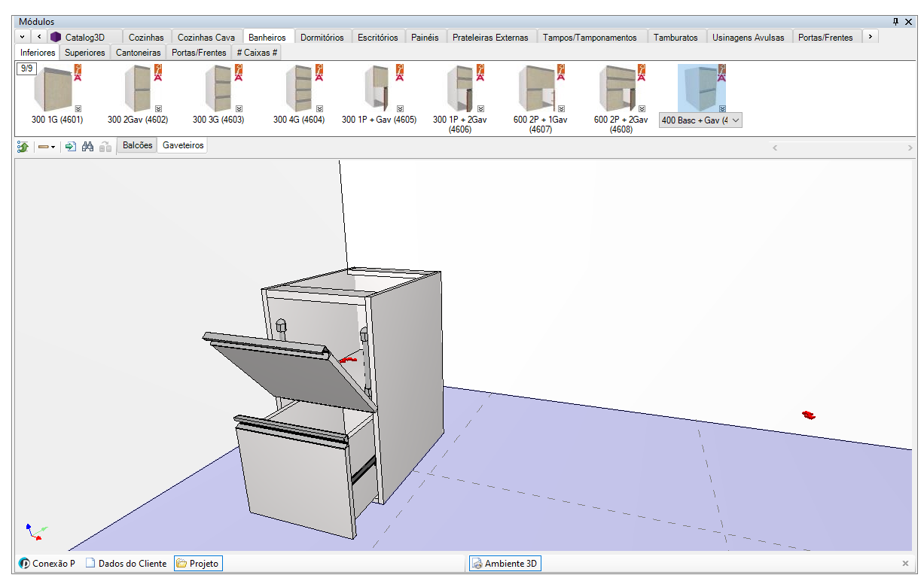Open the Dados do Cliente tab
Screen dimensions: 924x578
click(x=126, y=564)
